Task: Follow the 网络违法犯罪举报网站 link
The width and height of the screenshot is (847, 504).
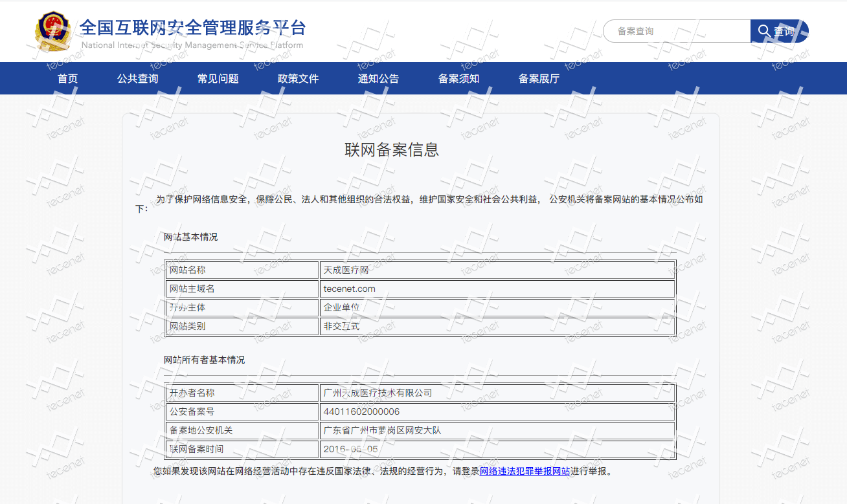Action: pos(525,471)
